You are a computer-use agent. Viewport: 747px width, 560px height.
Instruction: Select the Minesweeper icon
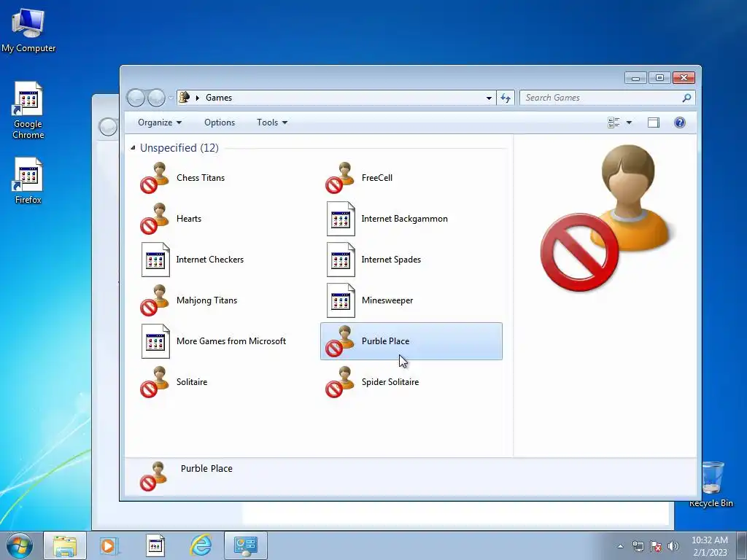341,300
